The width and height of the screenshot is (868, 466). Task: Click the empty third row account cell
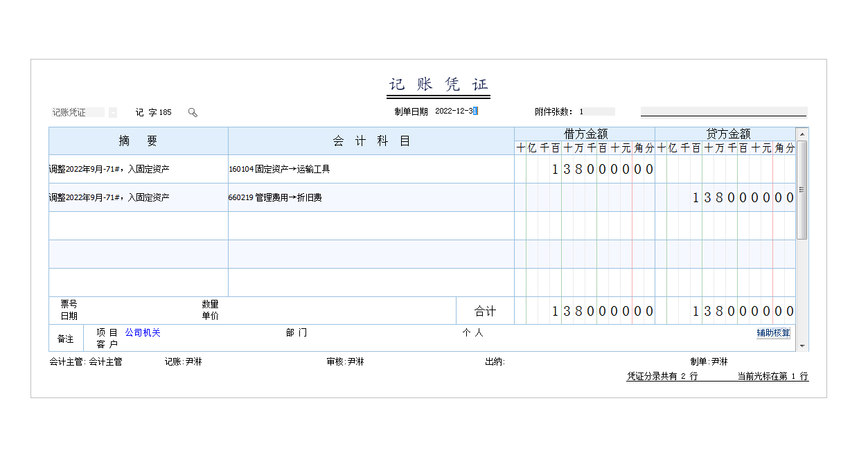371,226
